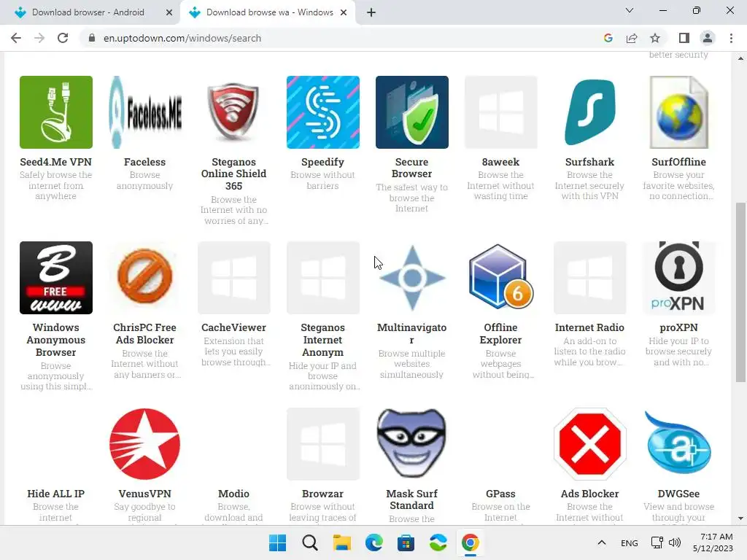747x560 pixels.
Task: Click the CacheViewer title link
Action: pos(233,327)
